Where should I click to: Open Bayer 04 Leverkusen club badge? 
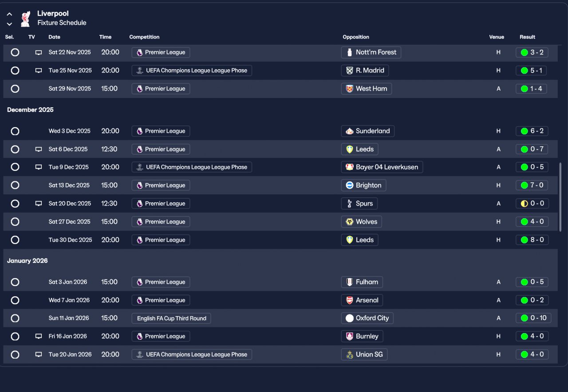[350, 167]
